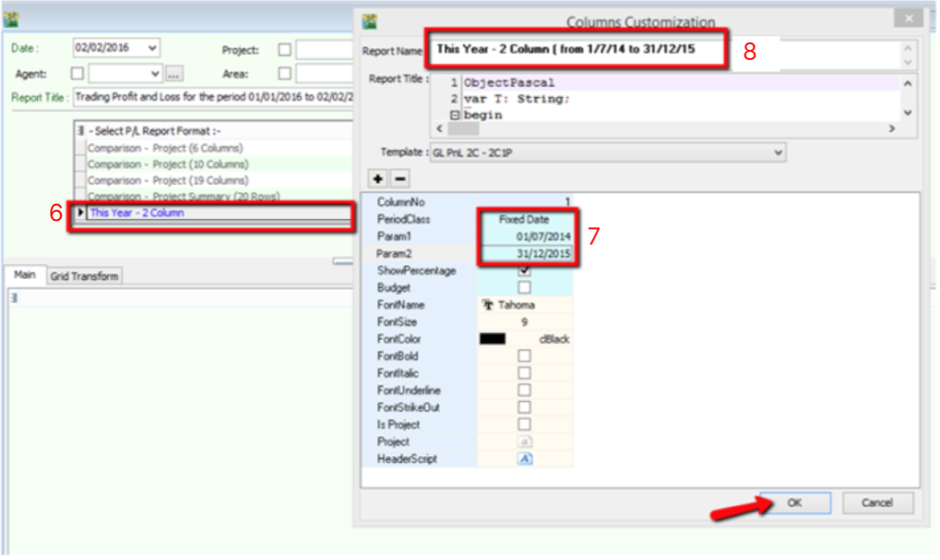Toggle the ShowPercentage checkbox
The image size is (940, 560).
pos(525,271)
